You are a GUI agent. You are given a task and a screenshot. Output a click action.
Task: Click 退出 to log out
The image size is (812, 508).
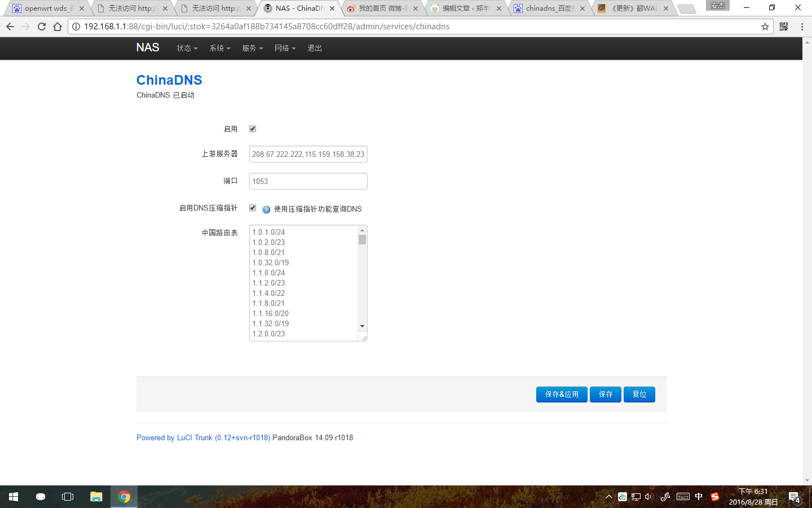pyautogui.click(x=315, y=49)
